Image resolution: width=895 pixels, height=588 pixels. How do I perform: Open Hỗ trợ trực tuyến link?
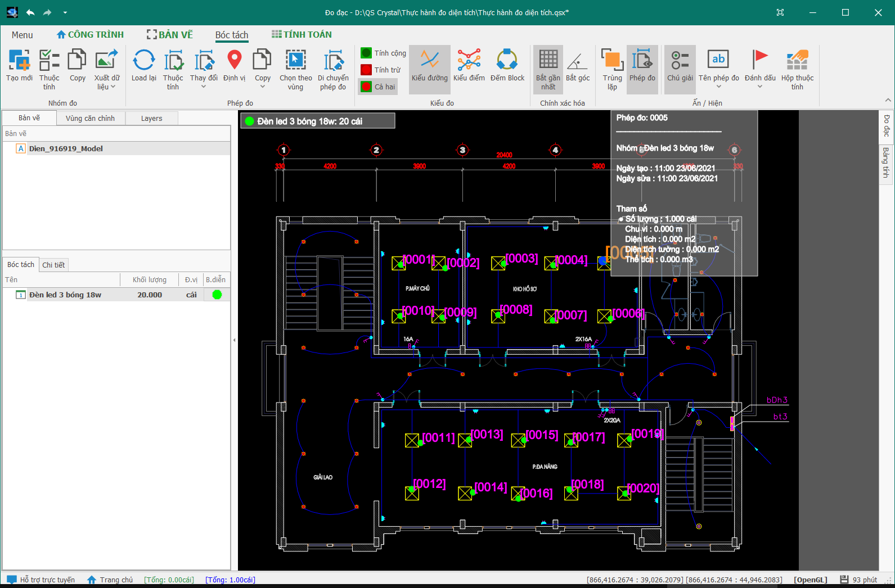[x=41, y=580]
